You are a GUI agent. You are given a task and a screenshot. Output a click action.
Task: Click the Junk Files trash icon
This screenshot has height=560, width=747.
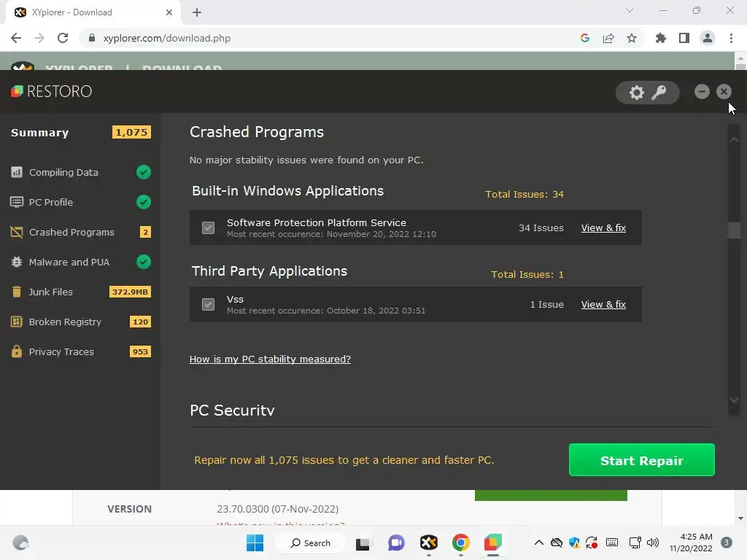click(x=17, y=292)
